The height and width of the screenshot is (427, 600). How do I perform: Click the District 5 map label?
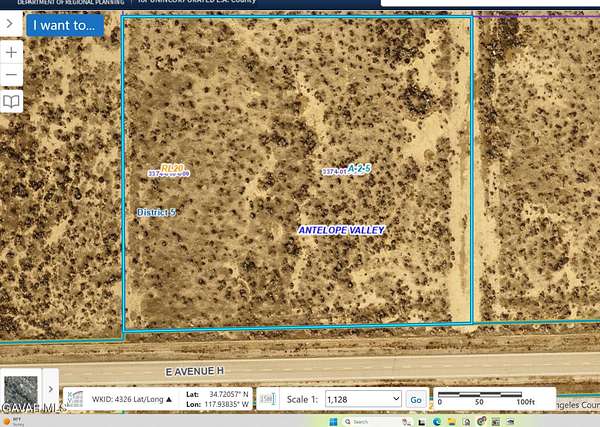156,212
